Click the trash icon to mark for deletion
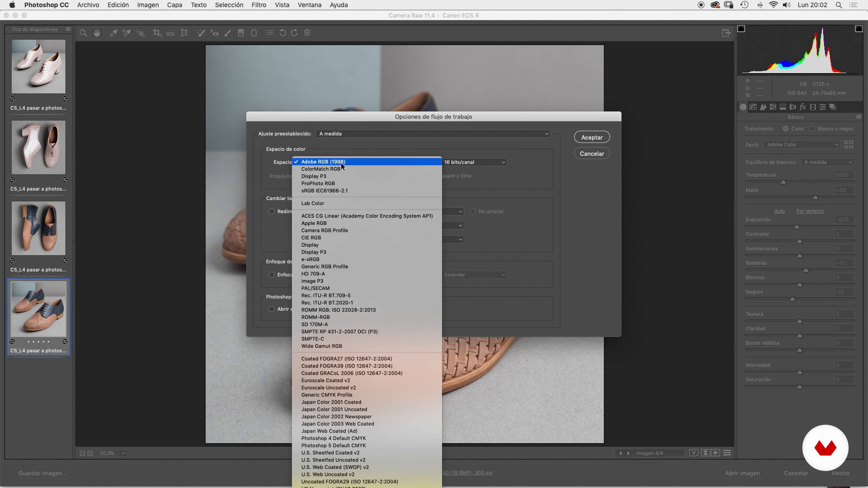The height and width of the screenshot is (488, 868). (x=307, y=33)
